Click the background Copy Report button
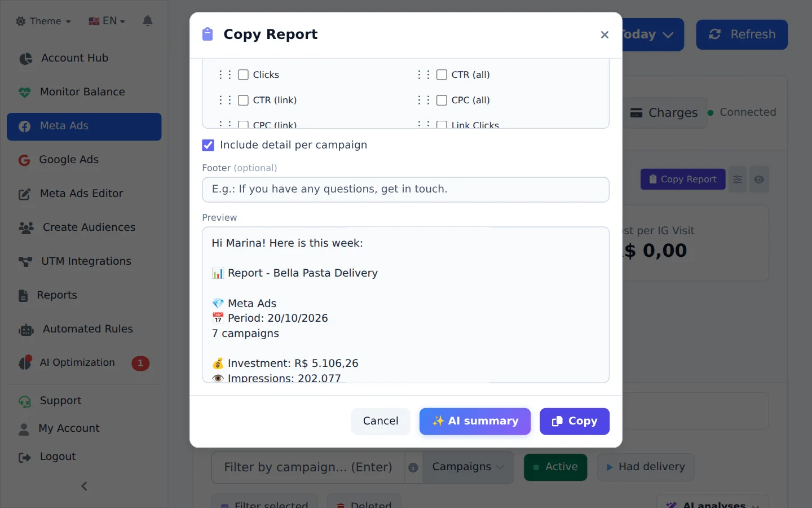 coord(683,179)
